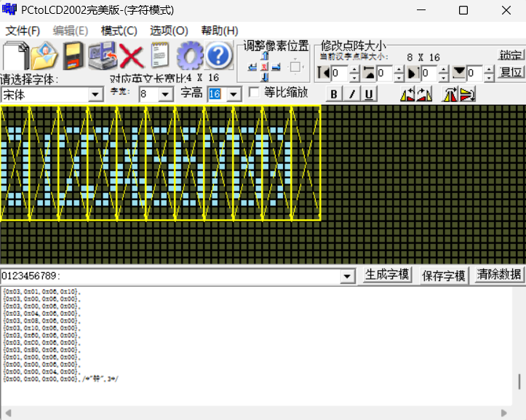Screen dimensions: 526x420
Task: Shift pixels up with up arrow
Action: [265, 56]
